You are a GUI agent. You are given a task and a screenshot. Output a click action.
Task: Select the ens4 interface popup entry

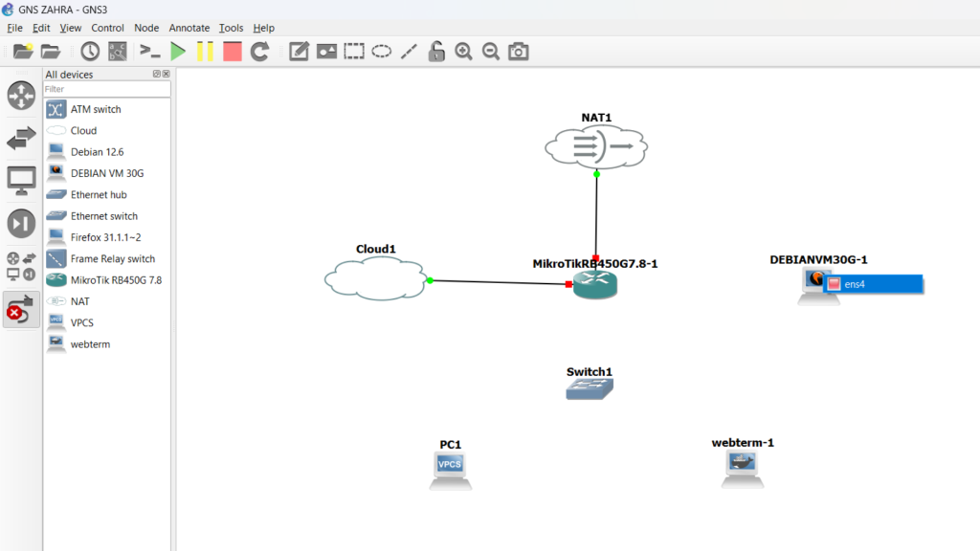tap(873, 284)
